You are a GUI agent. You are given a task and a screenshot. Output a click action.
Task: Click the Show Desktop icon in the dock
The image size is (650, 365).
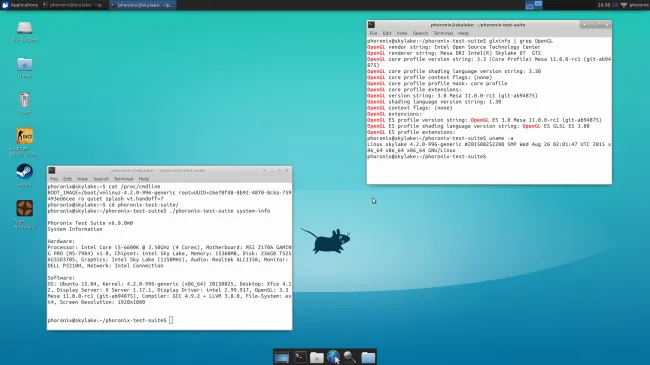coord(281,357)
